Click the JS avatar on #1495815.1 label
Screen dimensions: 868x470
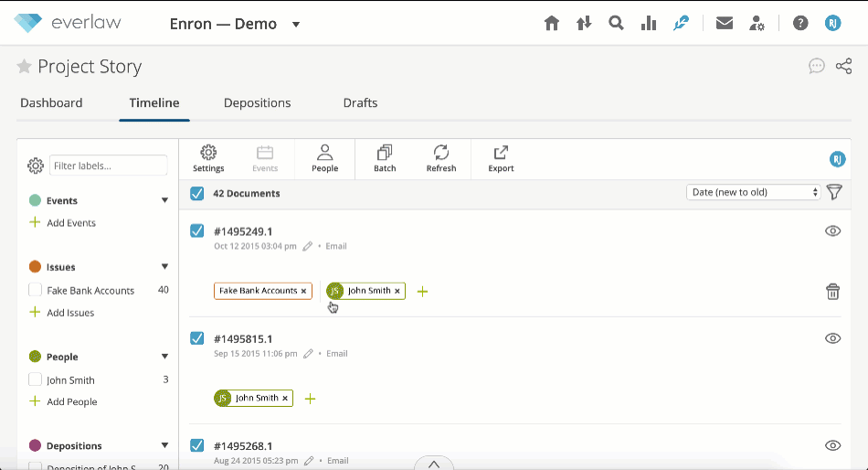coord(222,398)
